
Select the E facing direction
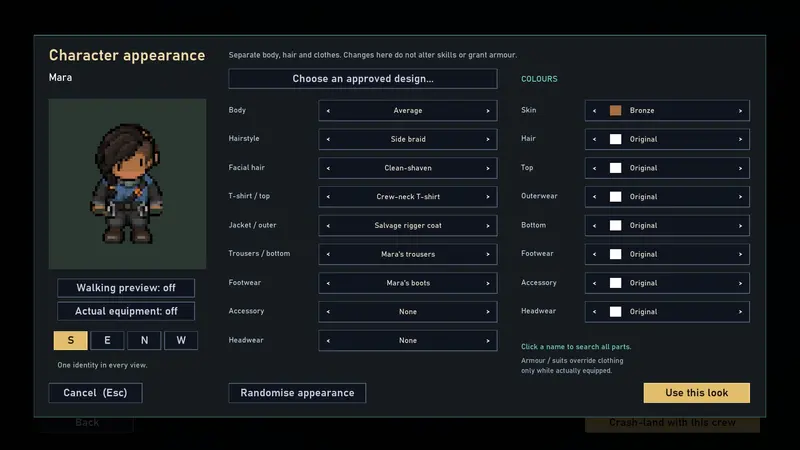pos(107,340)
